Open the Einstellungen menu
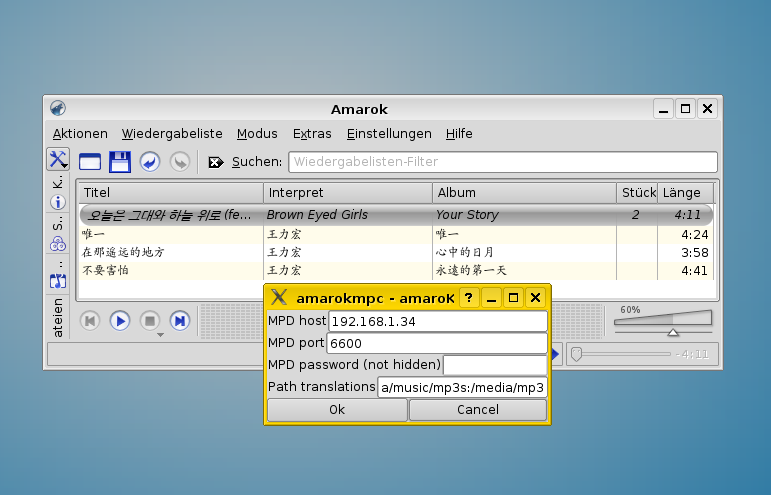This screenshot has height=495, width=771. coord(389,134)
